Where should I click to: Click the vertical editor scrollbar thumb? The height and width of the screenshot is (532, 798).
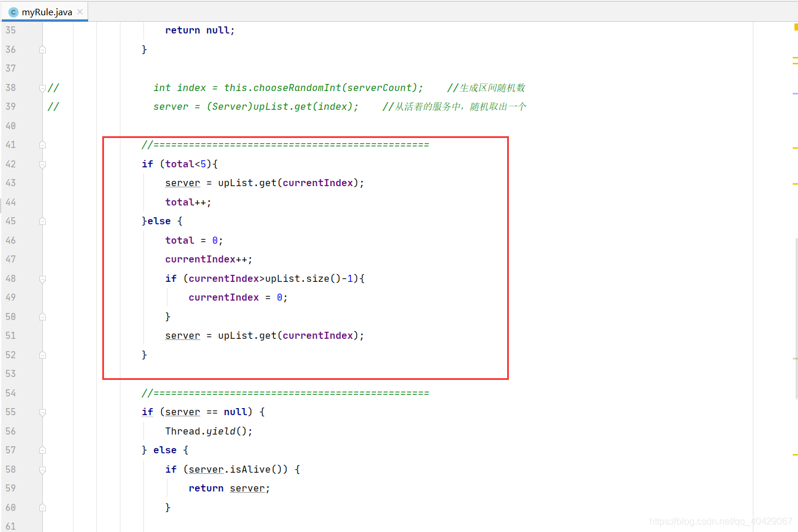[796, 318]
